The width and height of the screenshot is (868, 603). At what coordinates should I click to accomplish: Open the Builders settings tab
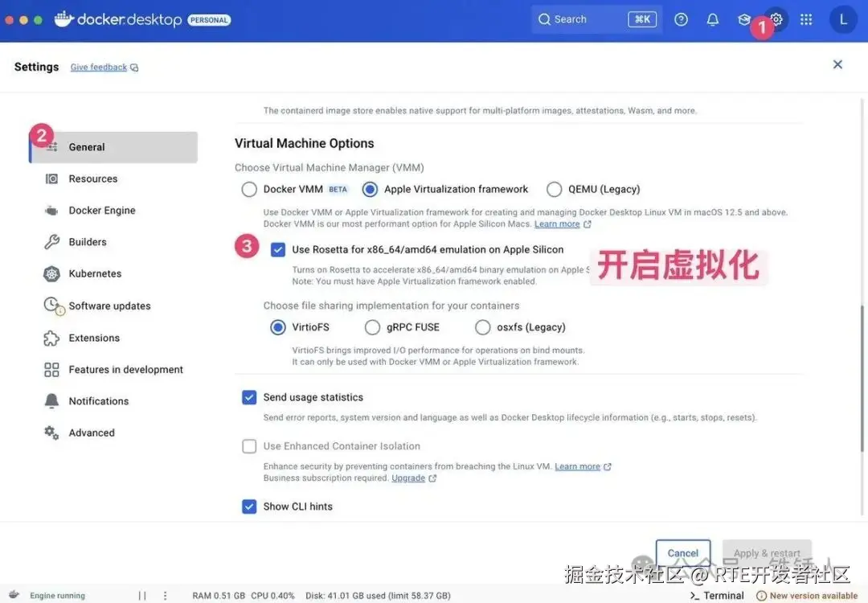tap(113, 242)
